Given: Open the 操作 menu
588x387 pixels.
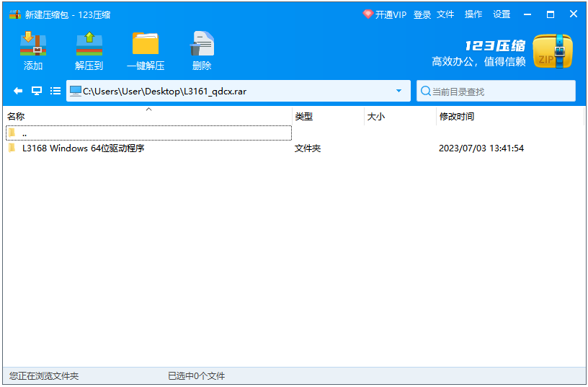Looking at the screenshot, I should tap(473, 14).
